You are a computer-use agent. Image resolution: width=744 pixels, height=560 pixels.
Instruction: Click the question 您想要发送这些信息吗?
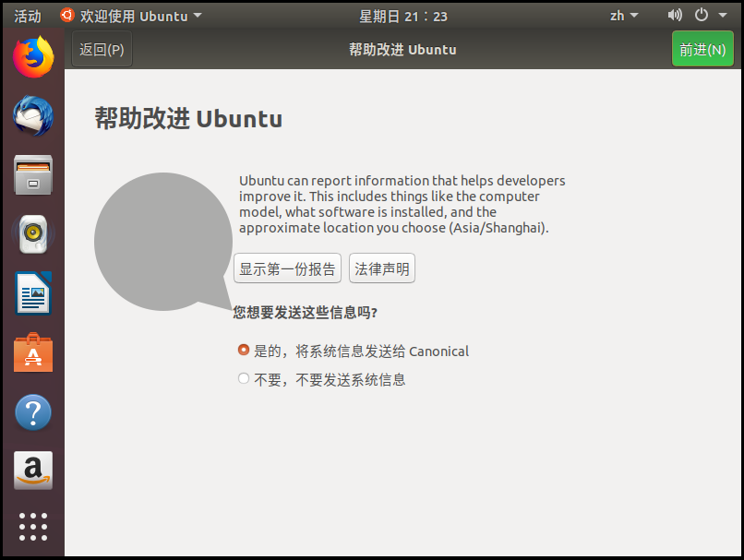tap(306, 313)
